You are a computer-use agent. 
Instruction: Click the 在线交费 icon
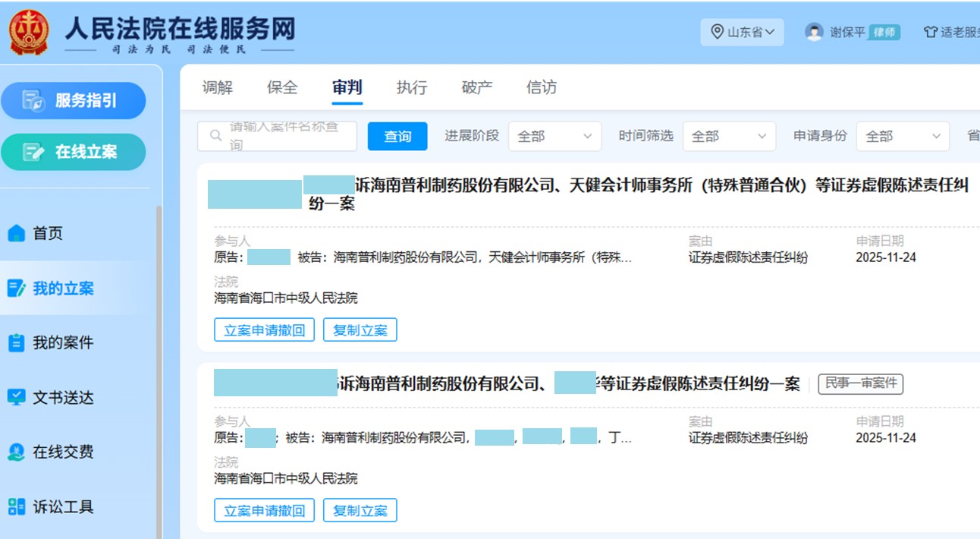coord(17,452)
